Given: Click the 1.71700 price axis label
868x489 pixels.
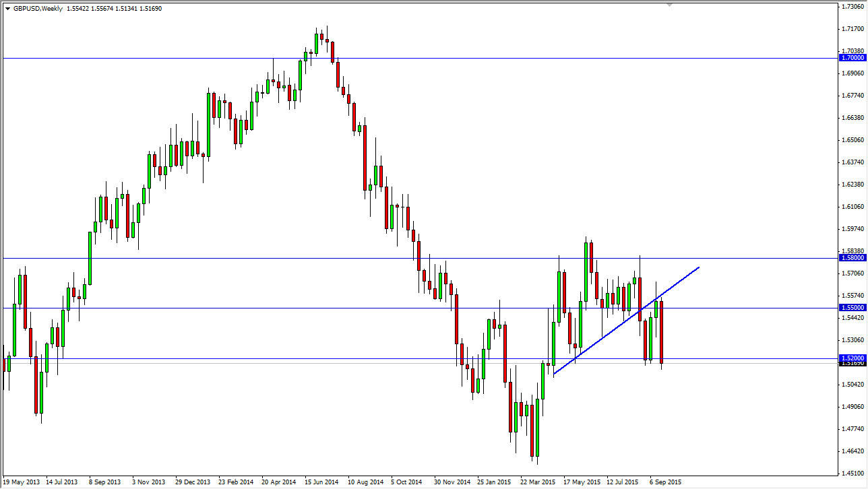Looking at the screenshot, I should pos(853,28).
